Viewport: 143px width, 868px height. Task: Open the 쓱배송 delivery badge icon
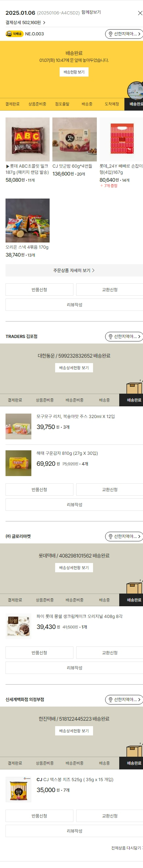click(x=14, y=34)
